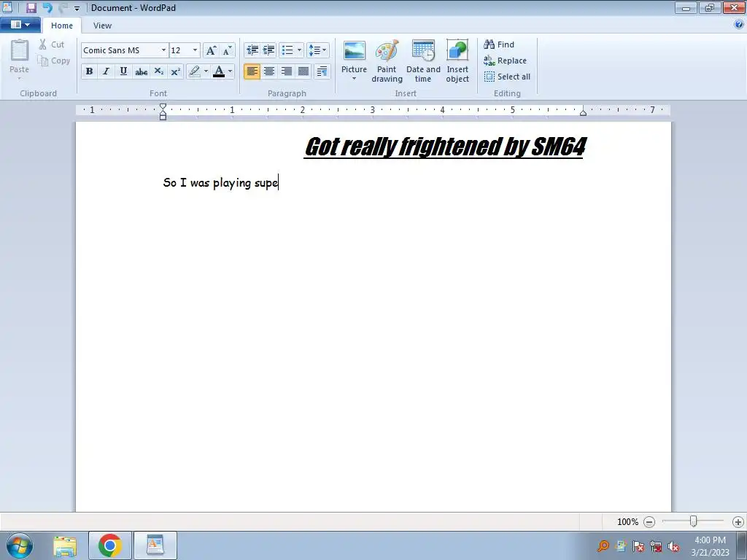Switch to the View tab
Viewport: 747px width, 560px height.
click(102, 26)
